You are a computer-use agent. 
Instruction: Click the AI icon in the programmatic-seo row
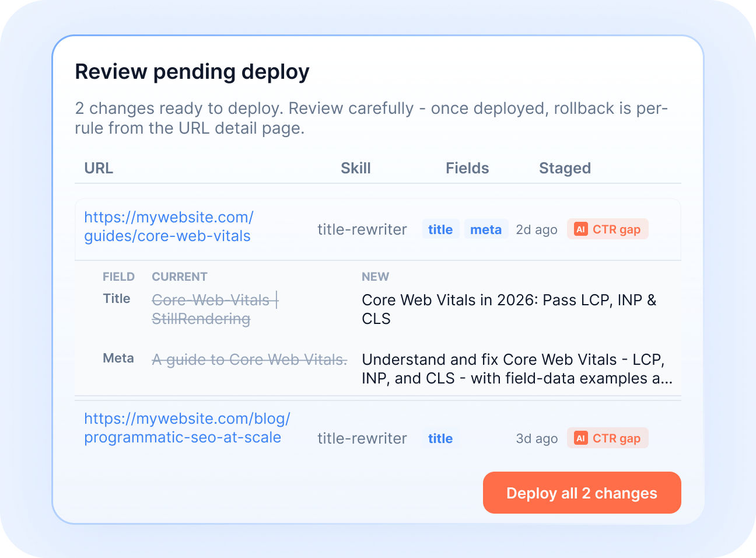click(580, 438)
